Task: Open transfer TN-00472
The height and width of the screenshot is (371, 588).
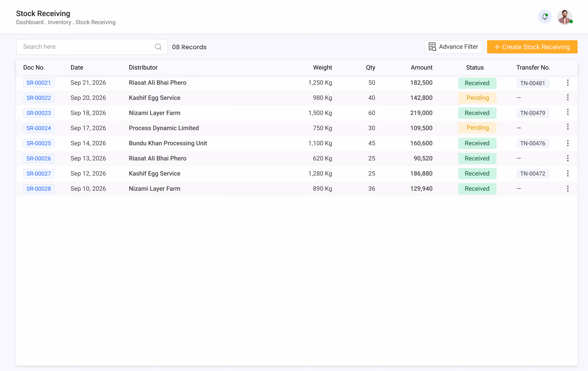Action: (533, 173)
